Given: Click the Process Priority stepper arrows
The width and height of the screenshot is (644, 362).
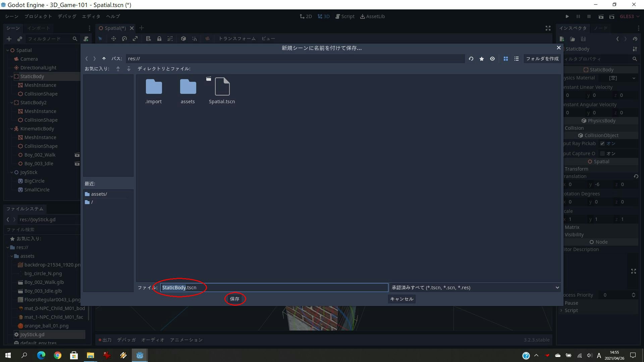Looking at the screenshot, I should tap(633, 295).
